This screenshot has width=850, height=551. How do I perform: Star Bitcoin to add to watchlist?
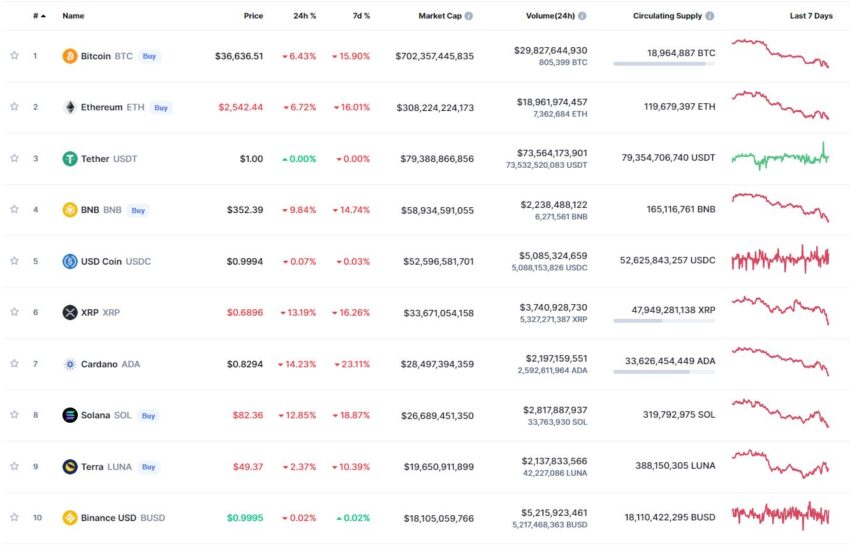[x=15, y=55]
